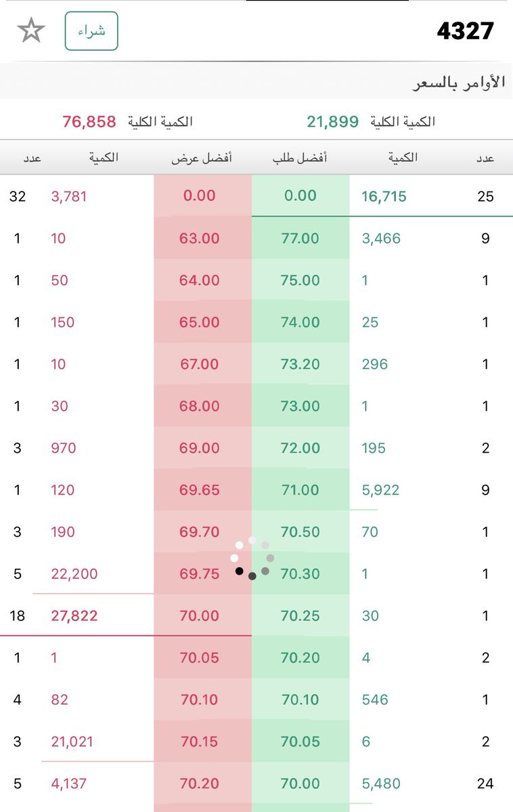The image size is (513, 812).
Task: Tap total buy quantity 21,899
Action: click(332, 122)
